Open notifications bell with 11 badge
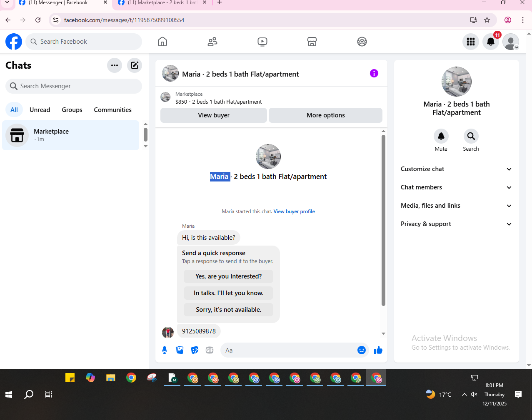Viewport: 532px width, 420px height. coord(491,42)
